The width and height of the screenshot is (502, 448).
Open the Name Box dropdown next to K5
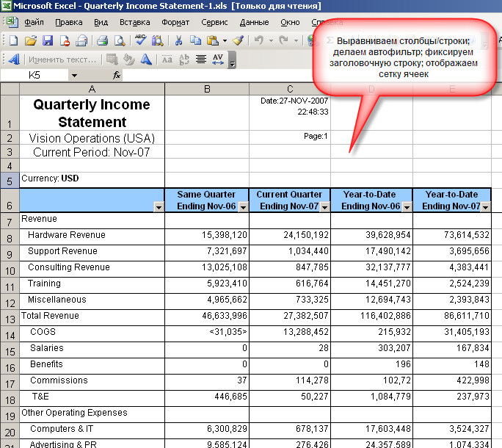click(x=74, y=76)
